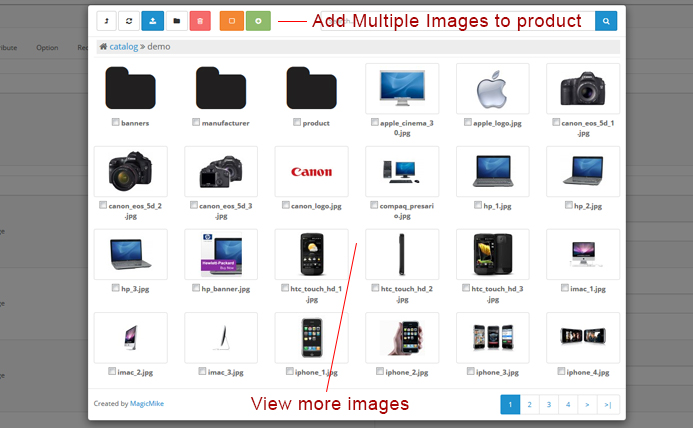693x428 pixels.
Task: Click the parent directory up-arrow button
Action: tap(107, 21)
